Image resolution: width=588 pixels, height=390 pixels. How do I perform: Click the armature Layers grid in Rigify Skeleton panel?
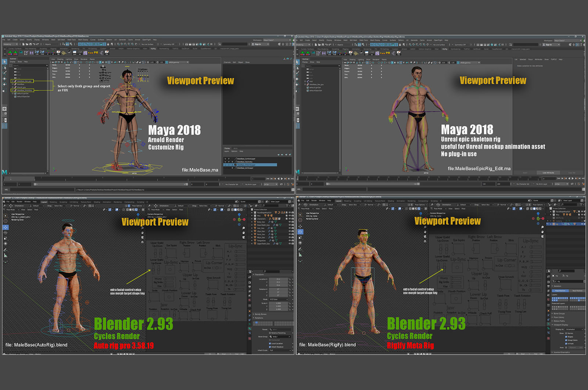pos(569,299)
